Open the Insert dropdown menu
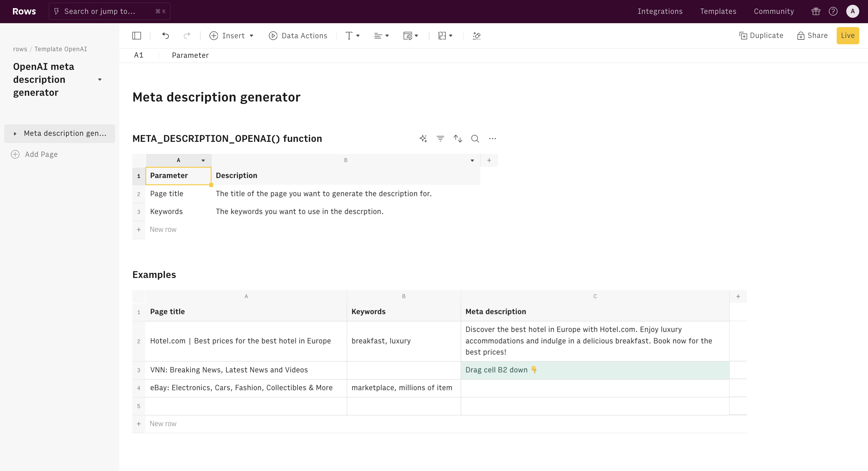The width and height of the screenshot is (868, 471). 231,36
